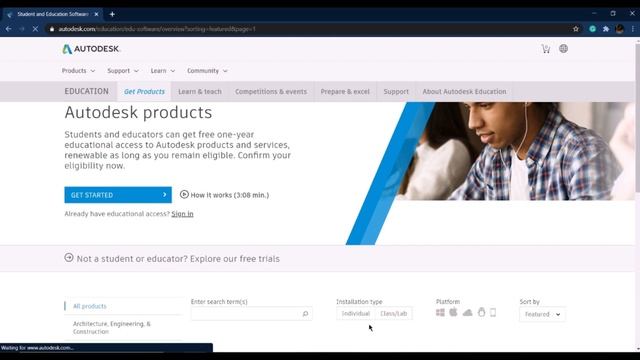Filter by Apple Mac platform icon

tap(453, 312)
